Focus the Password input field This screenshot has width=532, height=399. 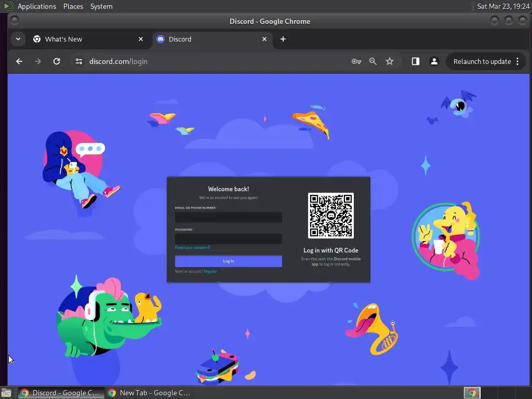(229, 238)
